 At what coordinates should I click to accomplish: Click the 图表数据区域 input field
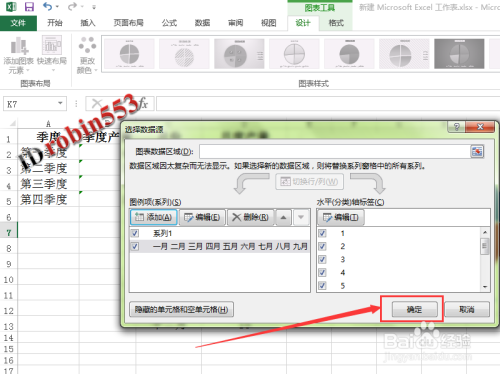(335, 152)
